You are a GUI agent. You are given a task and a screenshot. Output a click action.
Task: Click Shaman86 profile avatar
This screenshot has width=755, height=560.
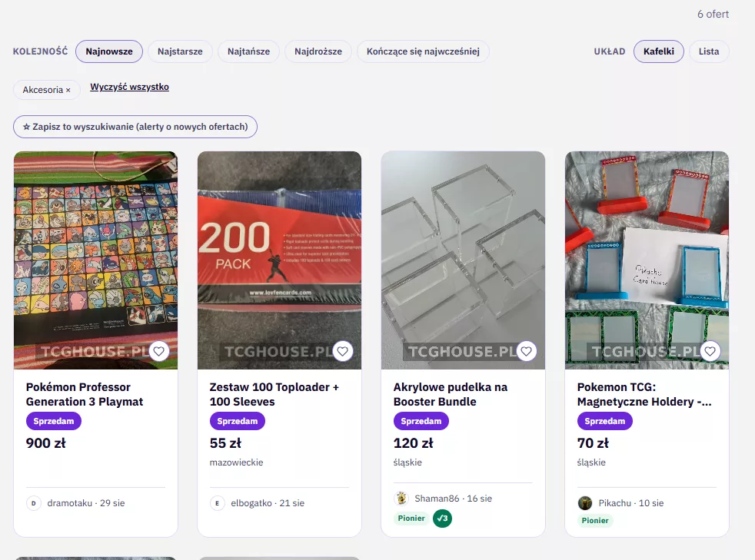(401, 499)
